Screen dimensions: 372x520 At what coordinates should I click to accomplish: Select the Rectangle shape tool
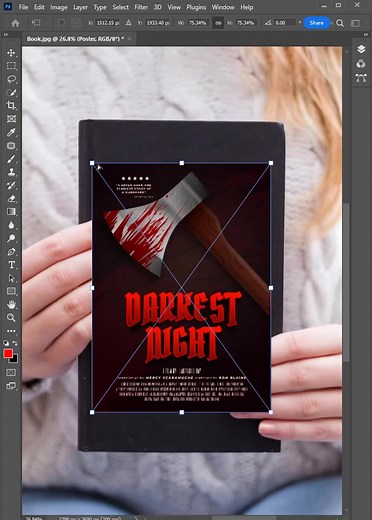[11, 291]
